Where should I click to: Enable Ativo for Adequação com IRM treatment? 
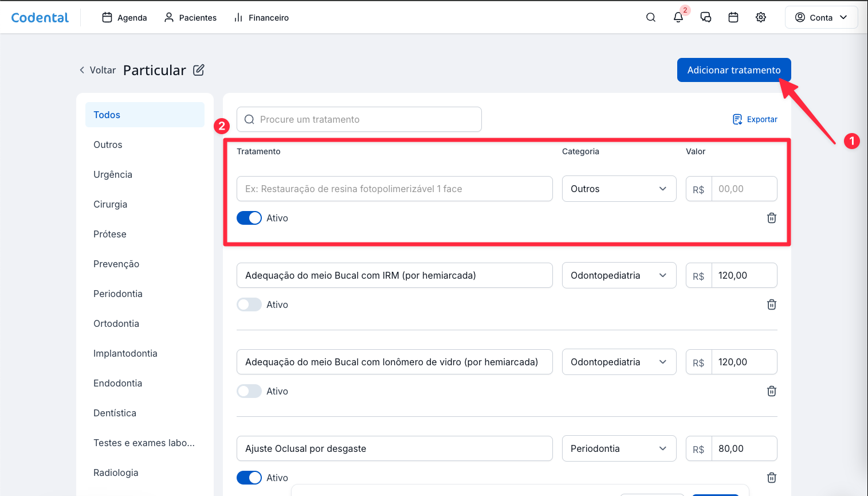[249, 304]
